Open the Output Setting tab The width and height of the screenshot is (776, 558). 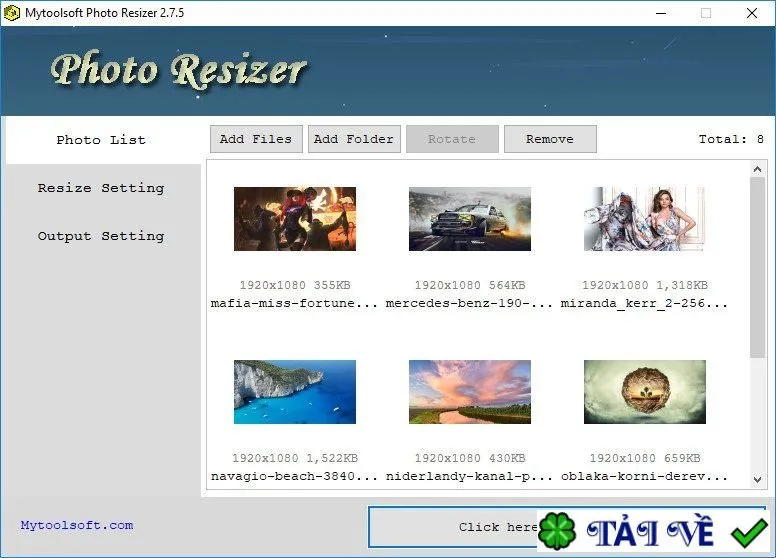click(x=101, y=236)
